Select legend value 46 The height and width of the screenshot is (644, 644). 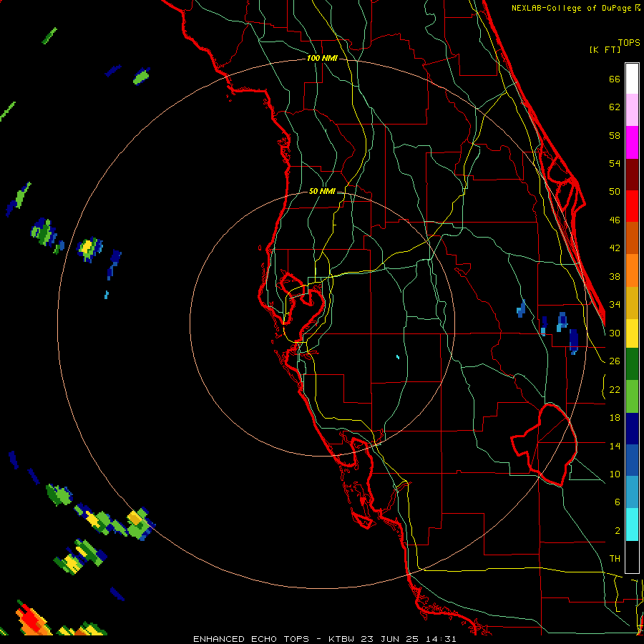click(x=615, y=220)
